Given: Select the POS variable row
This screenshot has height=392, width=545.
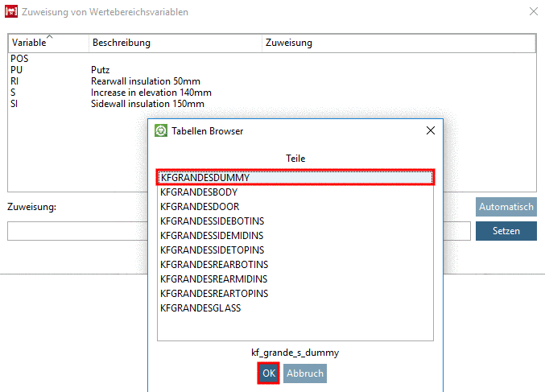Looking at the screenshot, I should point(272,59).
